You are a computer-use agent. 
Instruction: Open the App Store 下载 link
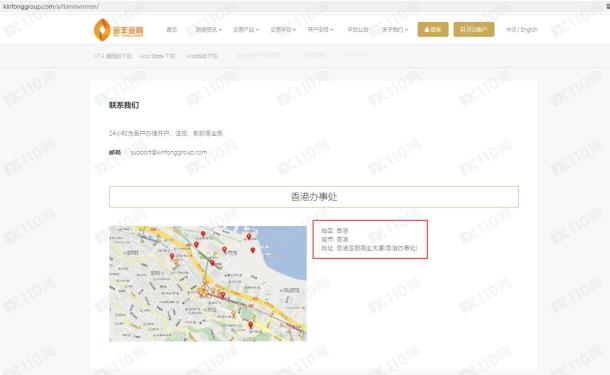point(157,56)
